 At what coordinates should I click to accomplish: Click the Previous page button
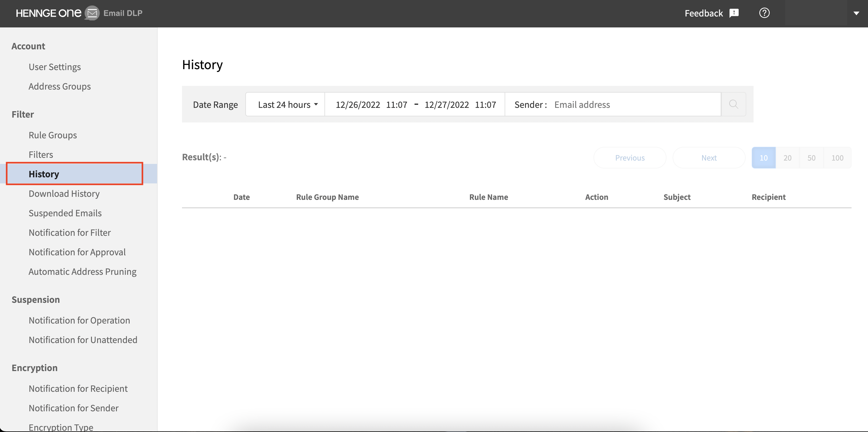[630, 158]
